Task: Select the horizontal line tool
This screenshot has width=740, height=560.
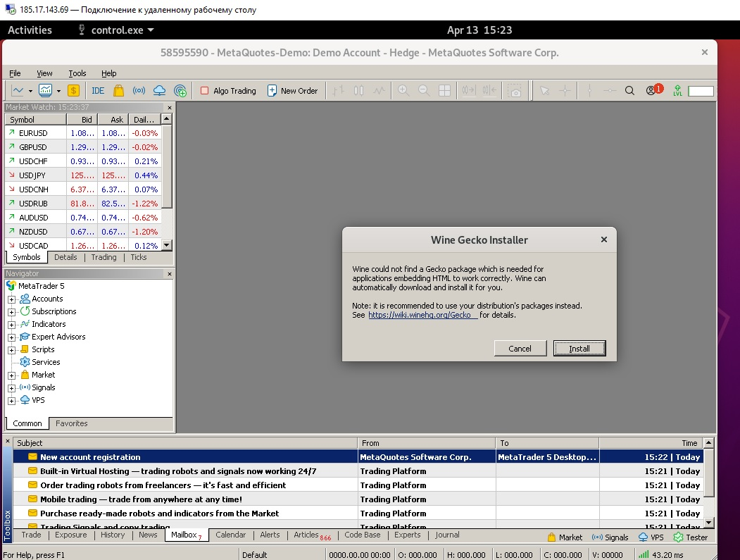Action: pyautogui.click(x=610, y=90)
